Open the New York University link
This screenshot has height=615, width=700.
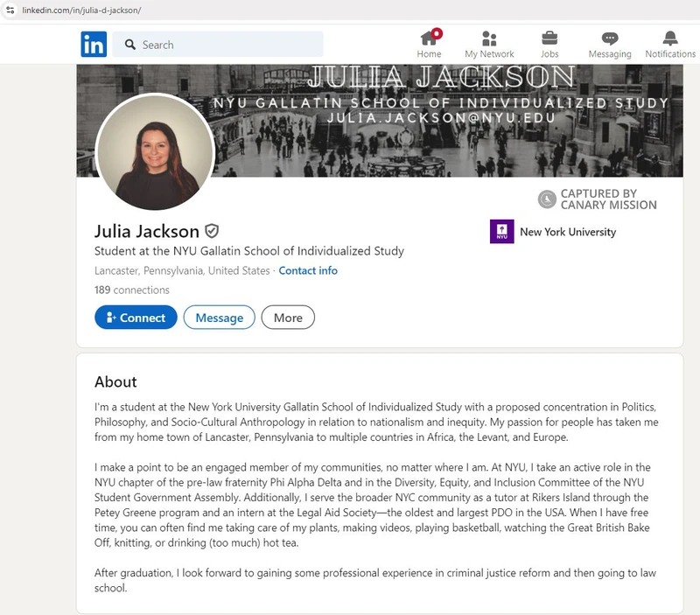click(568, 232)
